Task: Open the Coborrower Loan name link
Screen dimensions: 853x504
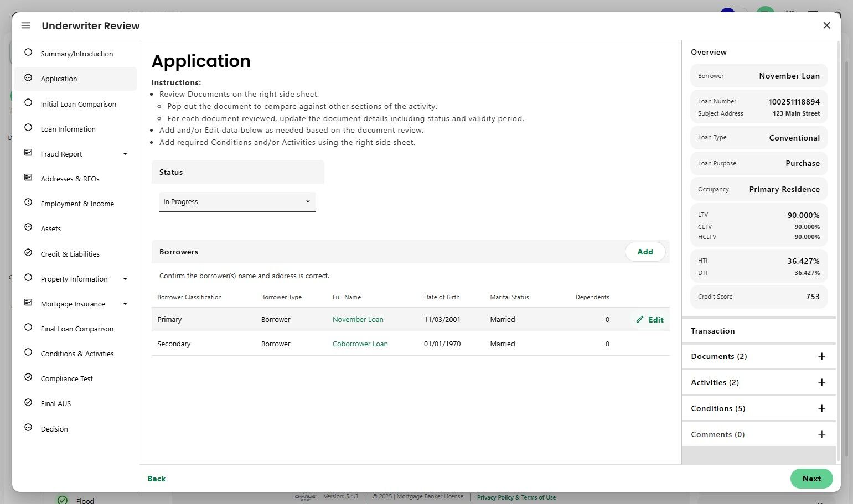Action: click(360, 344)
